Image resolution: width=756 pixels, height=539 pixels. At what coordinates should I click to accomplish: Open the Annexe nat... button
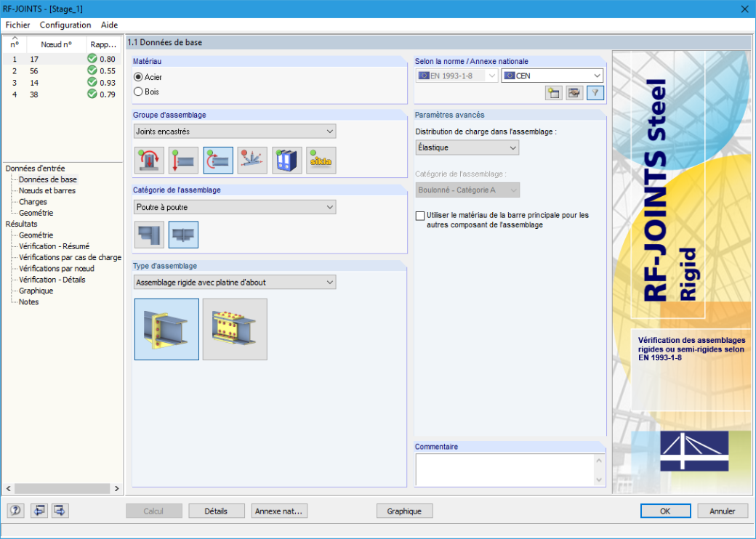pyautogui.click(x=279, y=511)
